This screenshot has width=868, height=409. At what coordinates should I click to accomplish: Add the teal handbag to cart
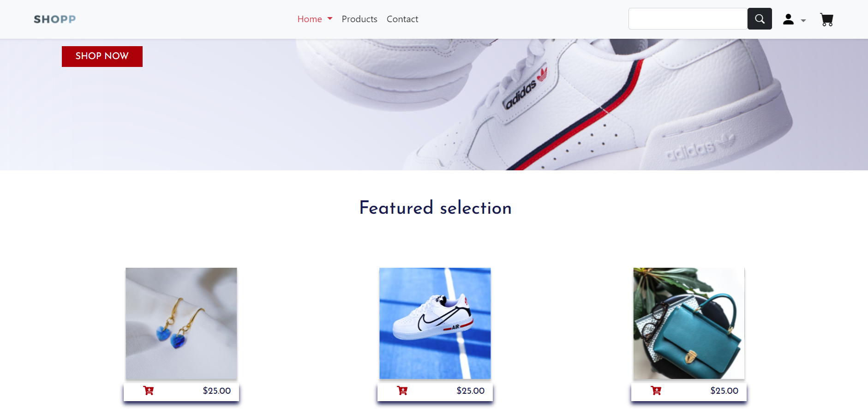[656, 391]
